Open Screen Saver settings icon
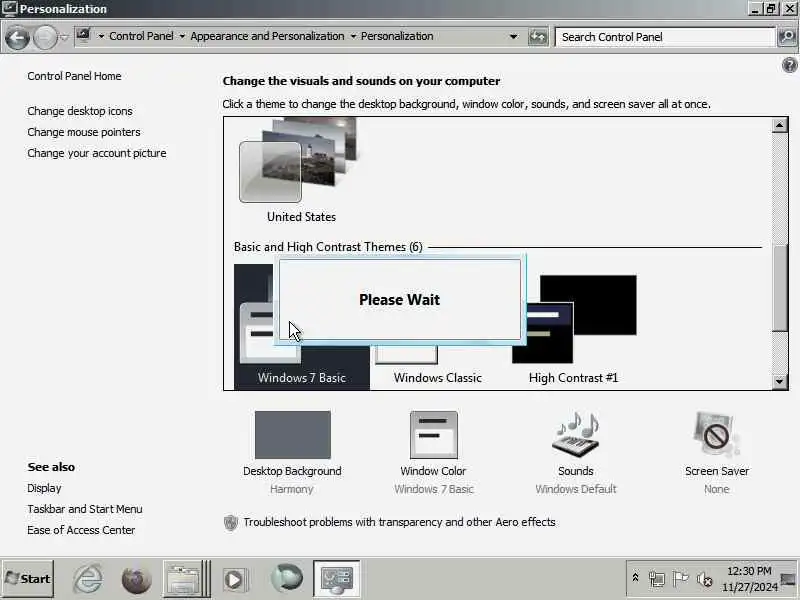 tap(716, 435)
